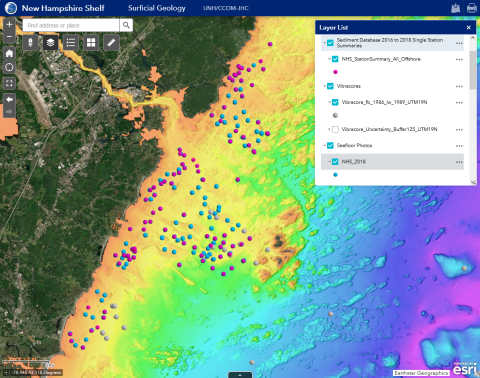Collapse the Sediment Database layer group
This screenshot has height=378, width=480.
click(324, 43)
